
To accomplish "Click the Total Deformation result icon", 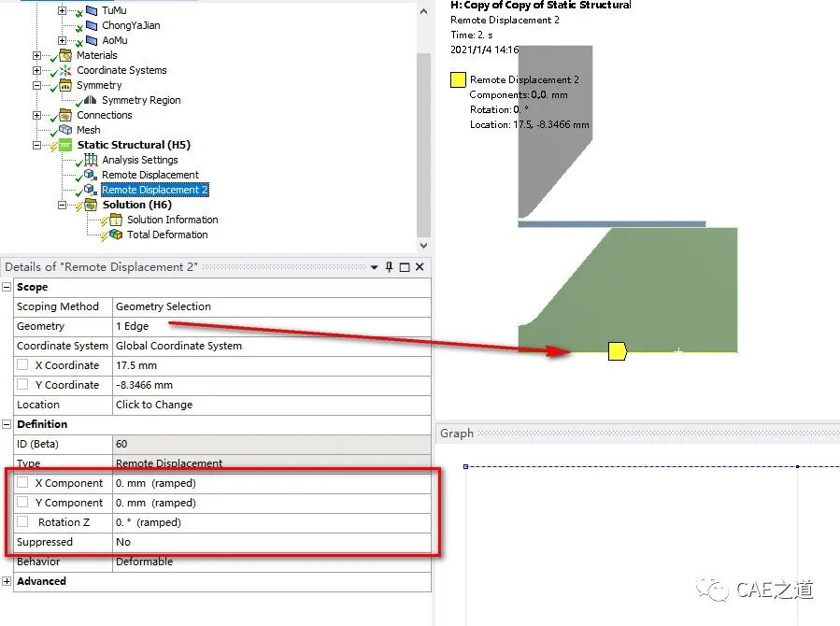I will [116, 235].
